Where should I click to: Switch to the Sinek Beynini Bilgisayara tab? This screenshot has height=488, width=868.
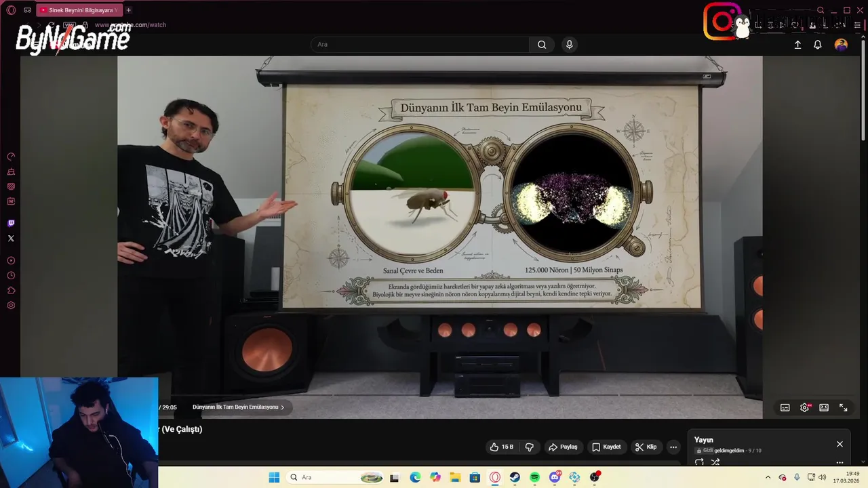79,10
